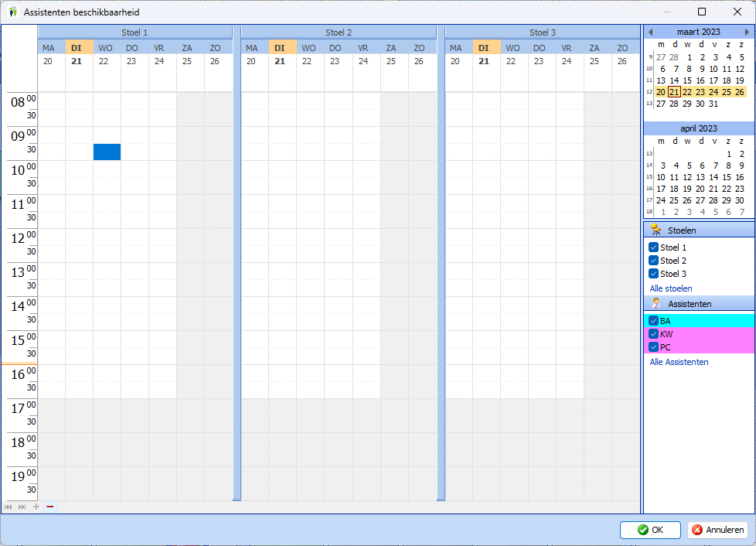
Task: Click the chair icon beside Stoelen
Action: click(656, 230)
